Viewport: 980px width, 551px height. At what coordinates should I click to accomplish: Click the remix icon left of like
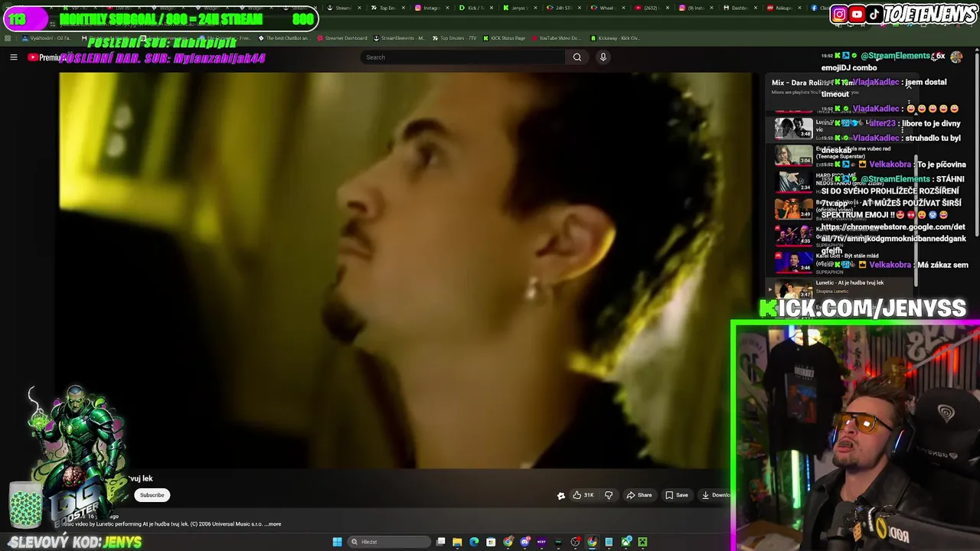pyautogui.click(x=560, y=495)
